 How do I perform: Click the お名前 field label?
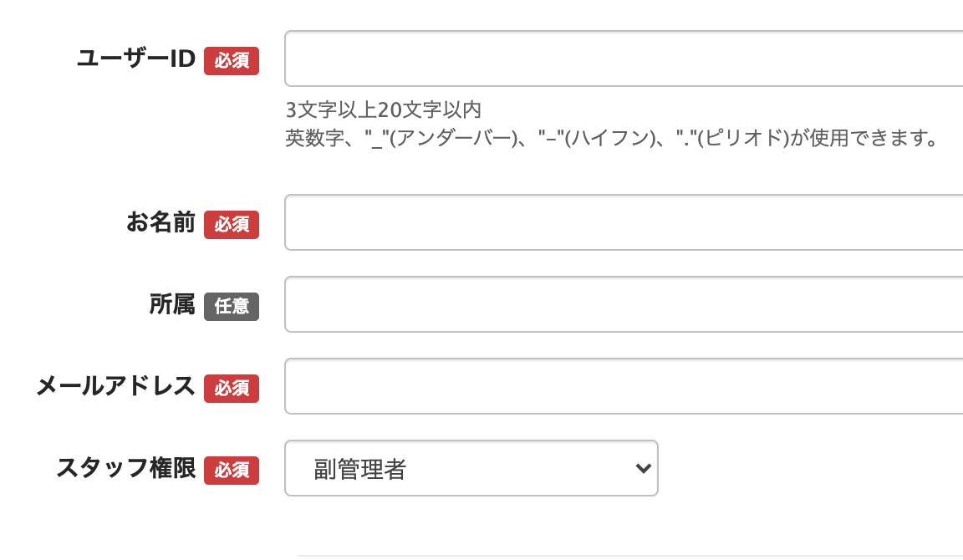[160, 222]
